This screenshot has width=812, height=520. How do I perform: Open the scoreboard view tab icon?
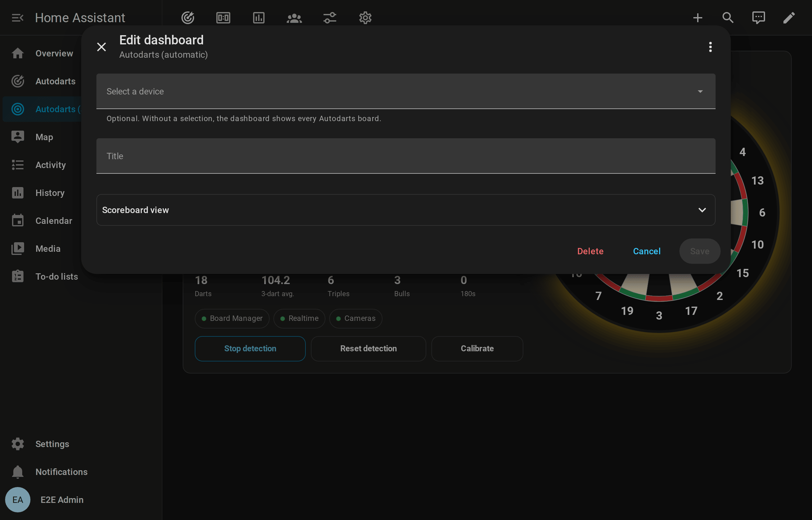click(x=223, y=17)
